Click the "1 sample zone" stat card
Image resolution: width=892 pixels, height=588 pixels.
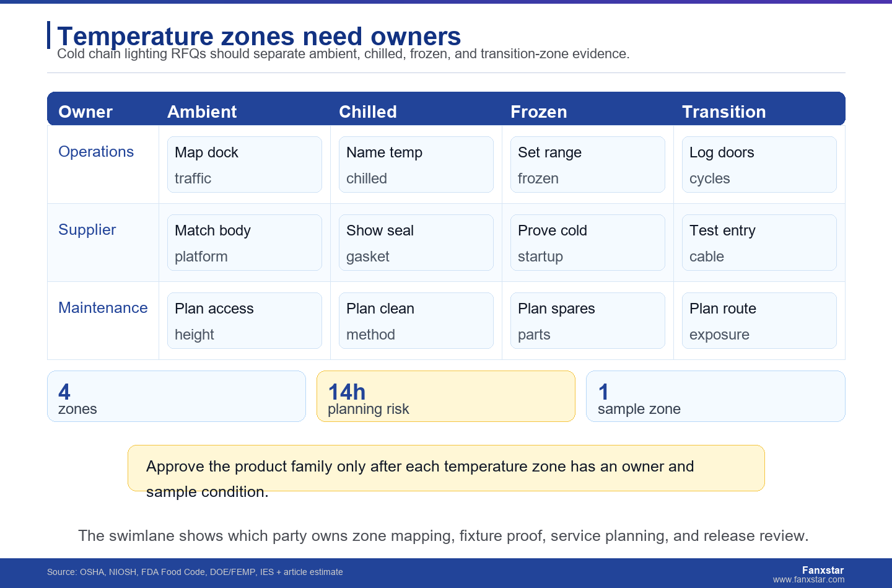coord(715,397)
